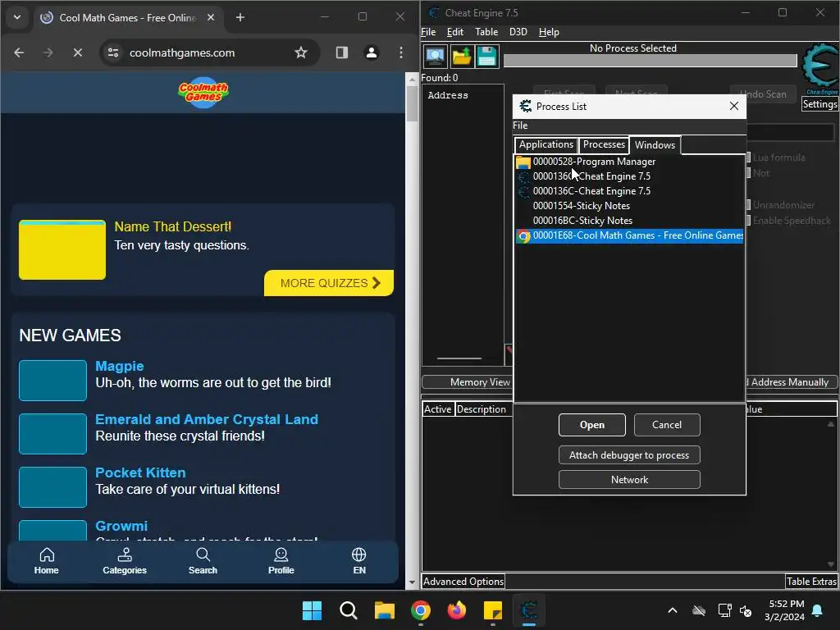Click Attach debugger to process

(x=629, y=455)
